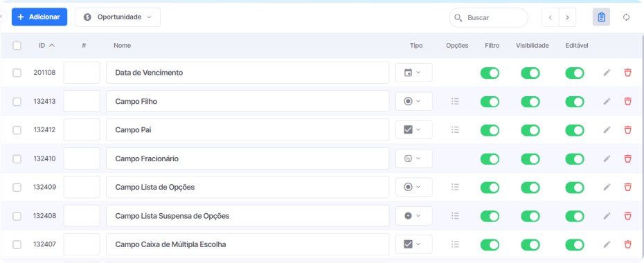Toggle Visibilidade switch for Campo Pai
The width and height of the screenshot is (644, 263).
530,131
